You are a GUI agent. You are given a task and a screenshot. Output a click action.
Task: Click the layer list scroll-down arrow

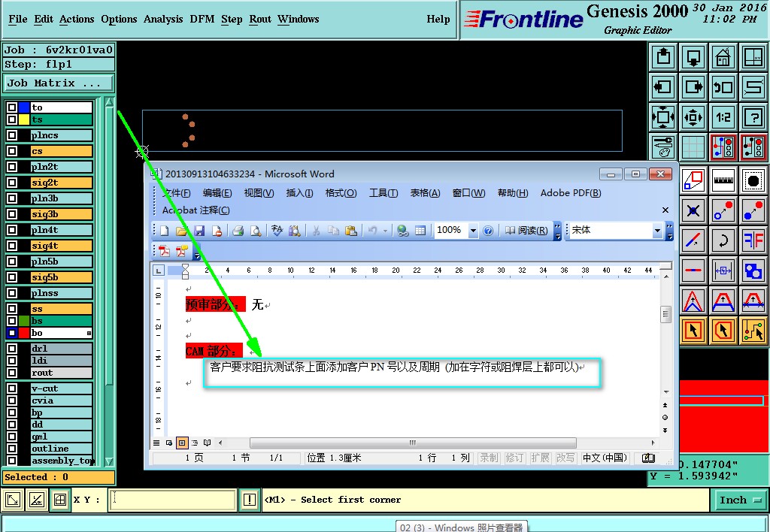tap(110, 461)
